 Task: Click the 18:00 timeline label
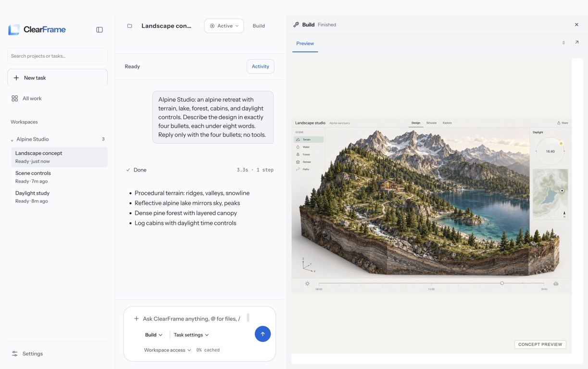pos(544,289)
